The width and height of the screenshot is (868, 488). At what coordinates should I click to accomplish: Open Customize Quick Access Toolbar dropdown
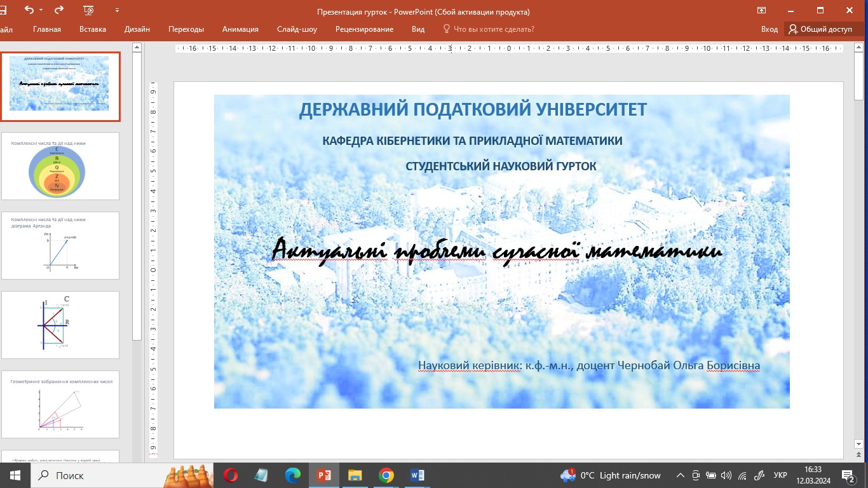(x=117, y=11)
